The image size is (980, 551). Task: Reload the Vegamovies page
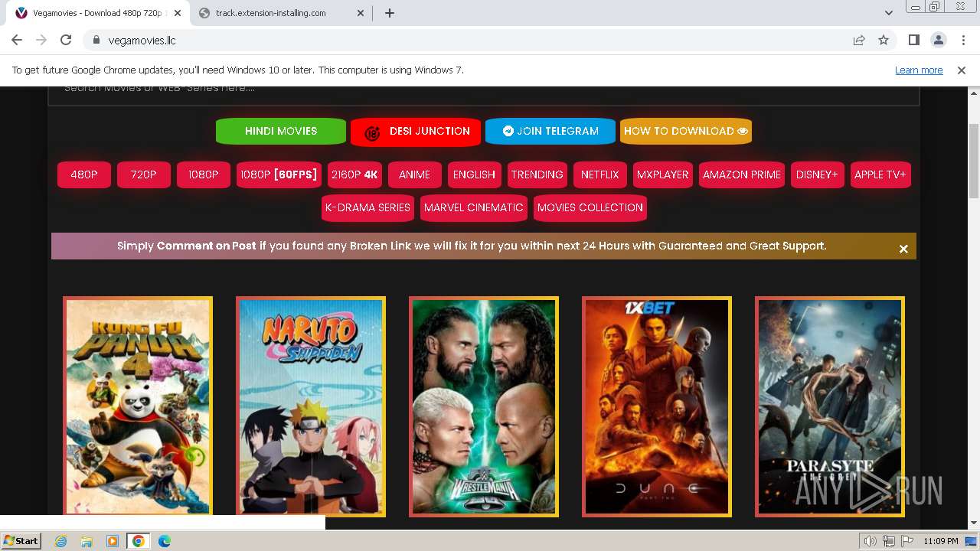tap(66, 40)
